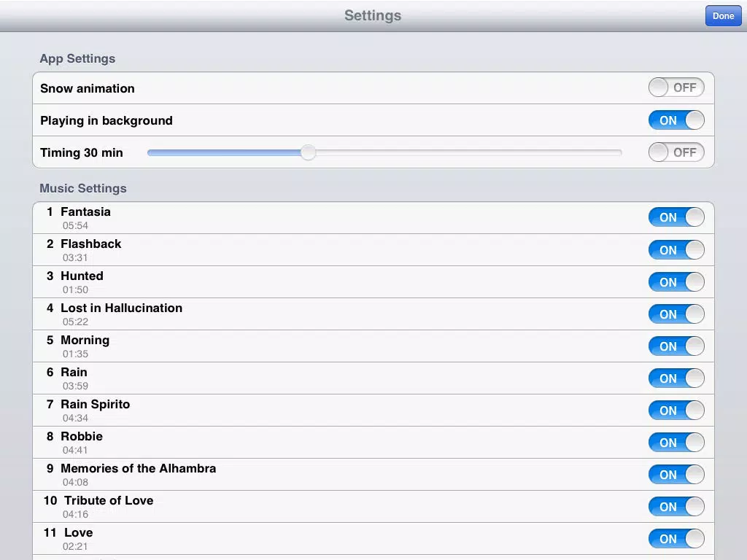Turn off Memories of the Alhambra
The height and width of the screenshot is (560, 747).
coord(676,474)
